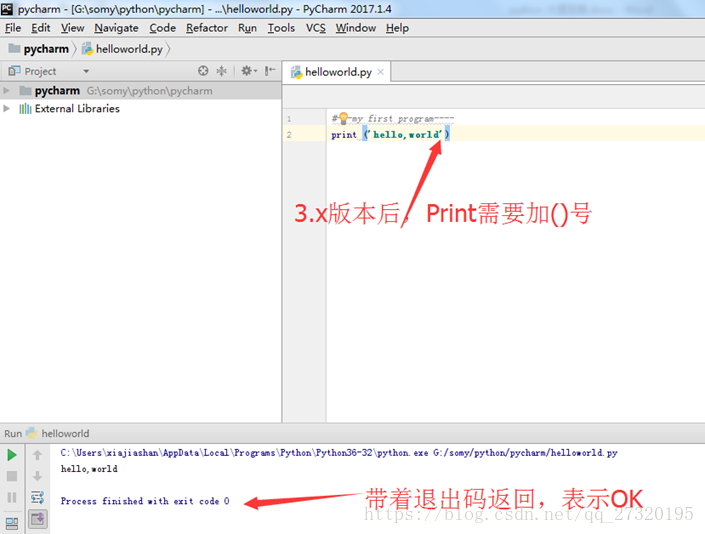Open the Refactor menu
This screenshot has height=534, width=705.
pos(207,28)
